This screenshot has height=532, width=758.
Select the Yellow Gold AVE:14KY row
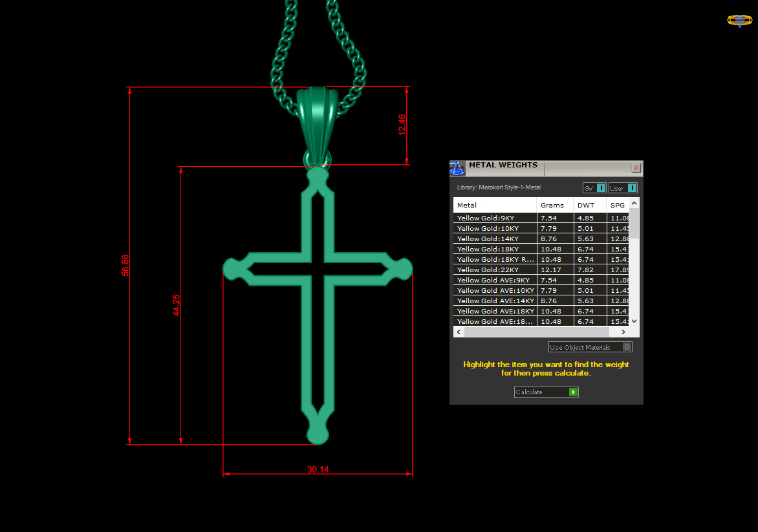541,301
